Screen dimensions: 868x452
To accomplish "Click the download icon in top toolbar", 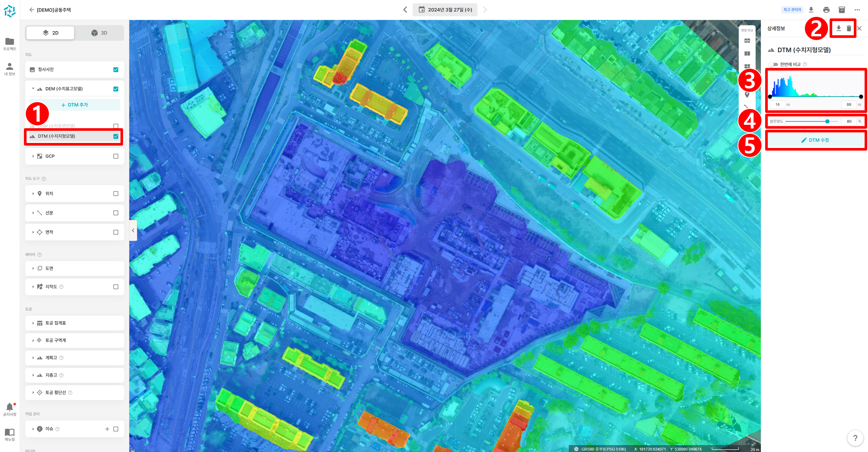I will (x=811, y=10).
